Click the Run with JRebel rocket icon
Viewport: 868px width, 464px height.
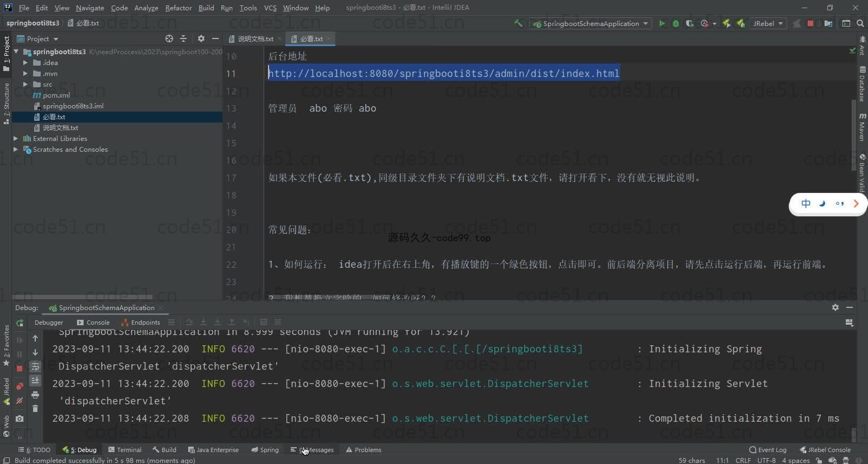[x=726, y=23]
